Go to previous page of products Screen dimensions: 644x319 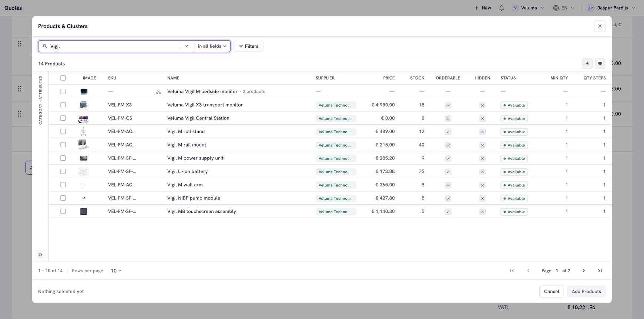point(528,271)
